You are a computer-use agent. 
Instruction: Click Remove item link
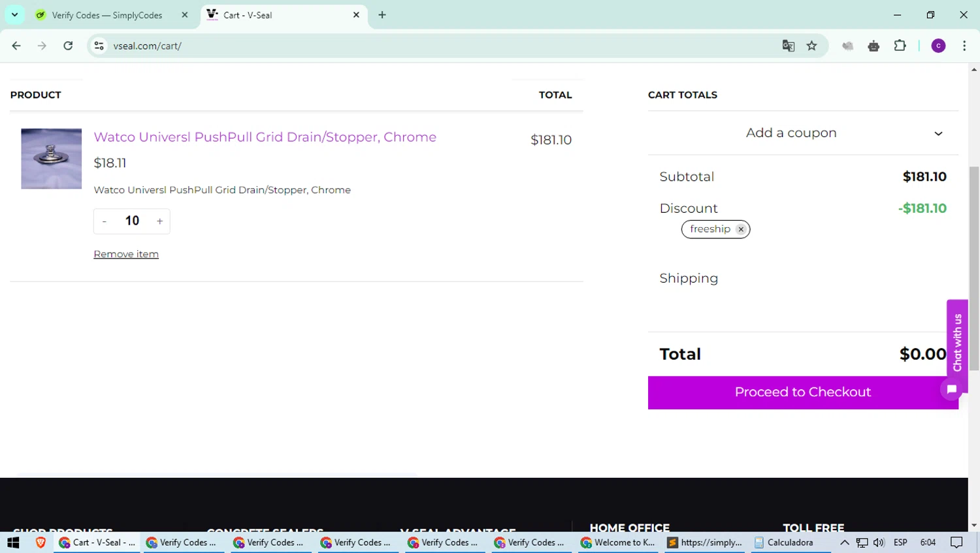[126, 254]
